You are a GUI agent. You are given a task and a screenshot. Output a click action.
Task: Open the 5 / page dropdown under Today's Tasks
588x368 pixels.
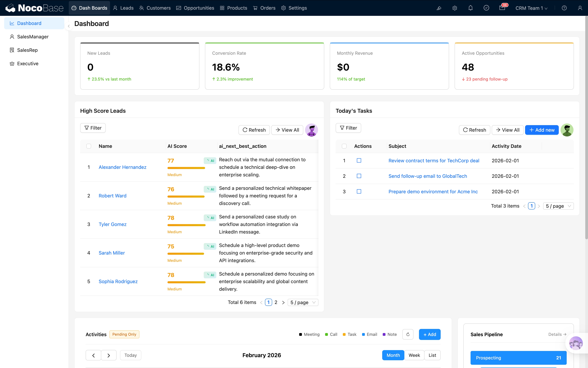pyautogui.click(x=558, y=206)
